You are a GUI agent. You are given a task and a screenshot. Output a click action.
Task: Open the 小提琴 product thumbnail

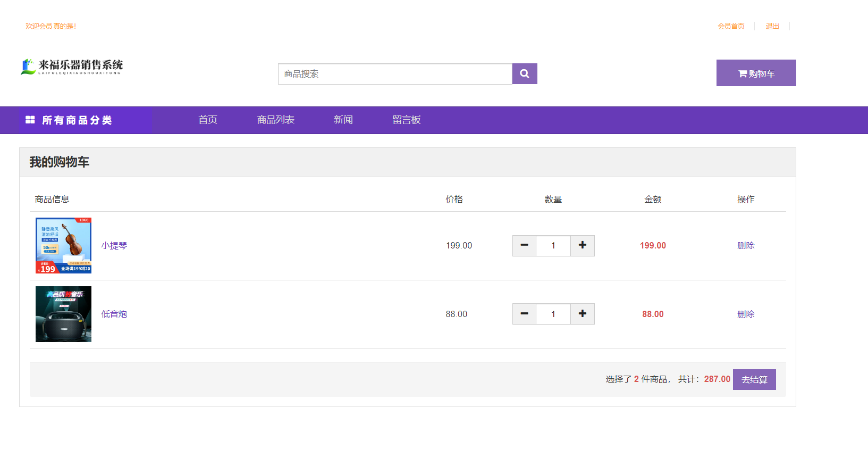click(x=64, y=245)
